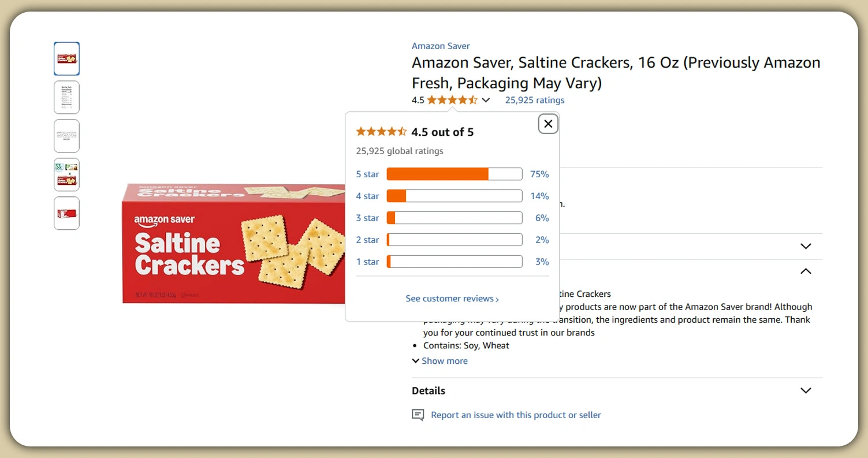Click the 5 star filter link
Viewport: 868px width, 458px height.
pyautogui.click(x=367, y=174)
